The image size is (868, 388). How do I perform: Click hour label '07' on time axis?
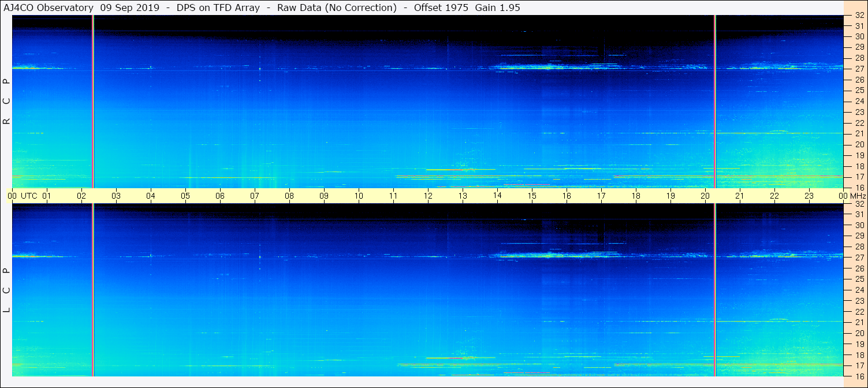[255, 196]
